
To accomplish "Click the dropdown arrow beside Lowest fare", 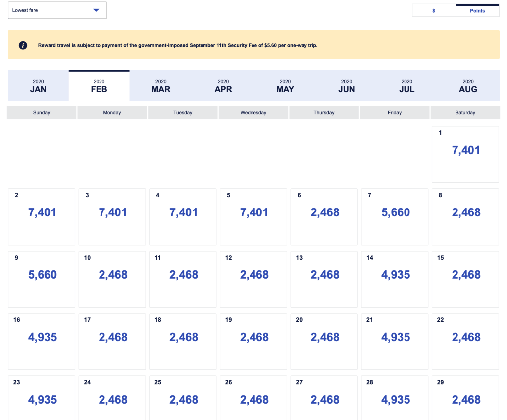I will coord(96,10).
